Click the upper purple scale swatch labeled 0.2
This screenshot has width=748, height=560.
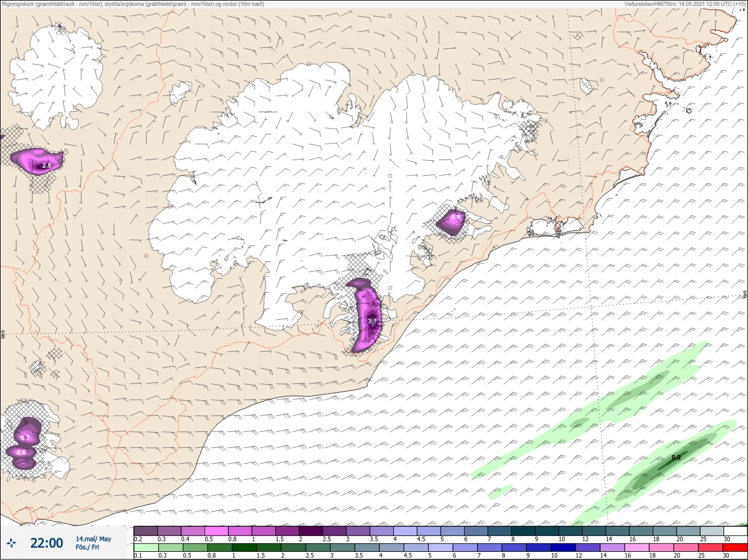[x=146, y=531]
